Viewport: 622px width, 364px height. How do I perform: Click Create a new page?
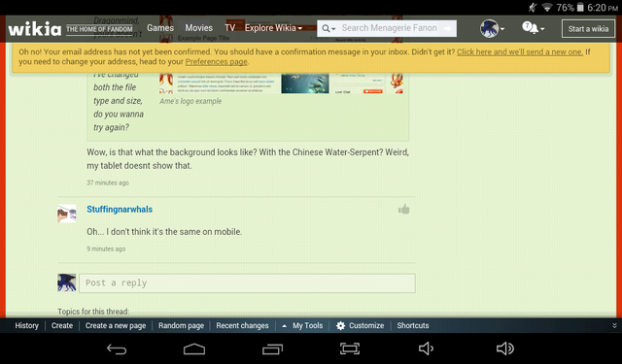116,325
